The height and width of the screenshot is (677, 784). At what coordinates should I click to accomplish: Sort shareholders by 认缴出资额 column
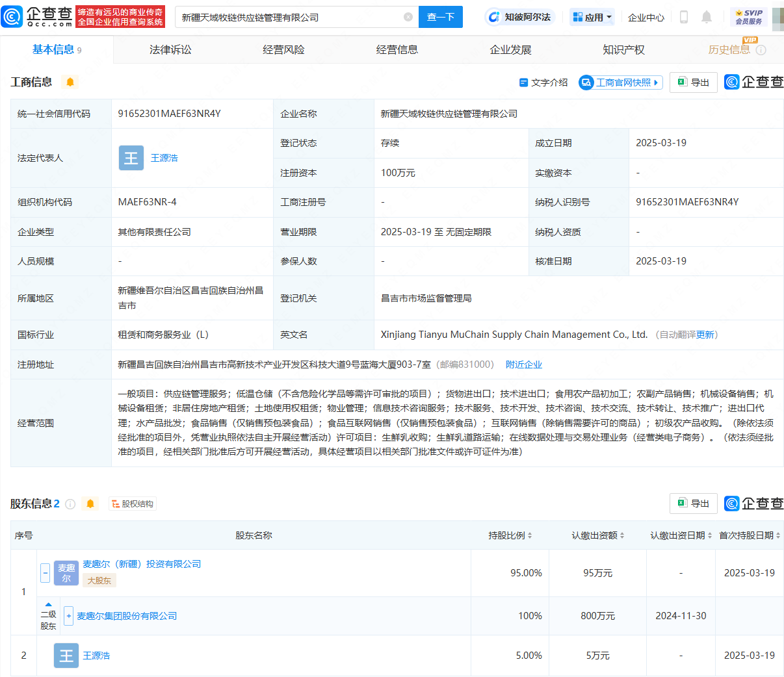598,535
